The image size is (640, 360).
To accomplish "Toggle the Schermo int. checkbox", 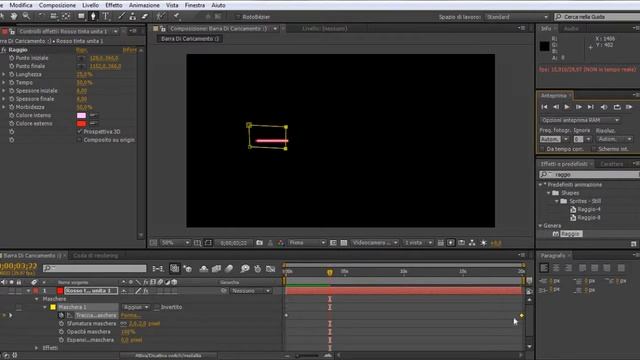I will [x=594, y=149].
